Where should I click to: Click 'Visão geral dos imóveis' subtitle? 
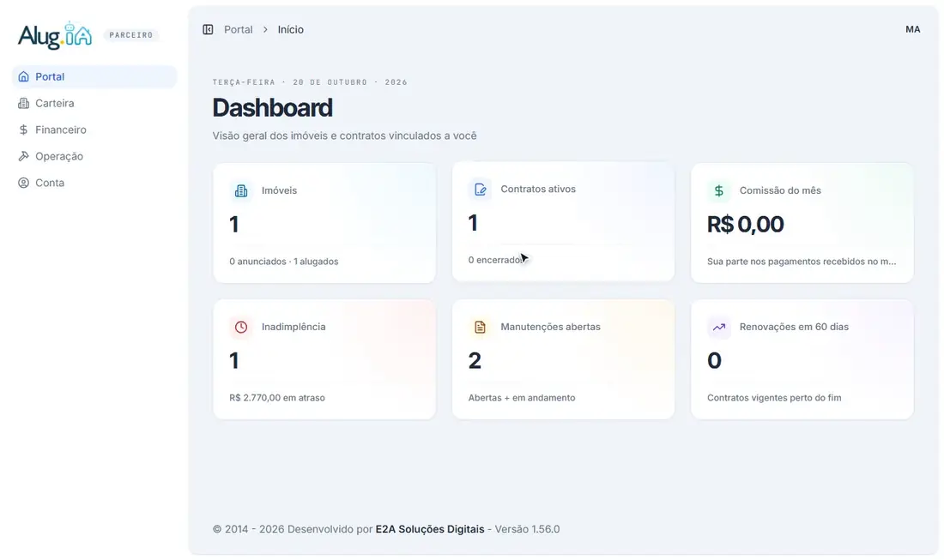(x=344, y=136)
